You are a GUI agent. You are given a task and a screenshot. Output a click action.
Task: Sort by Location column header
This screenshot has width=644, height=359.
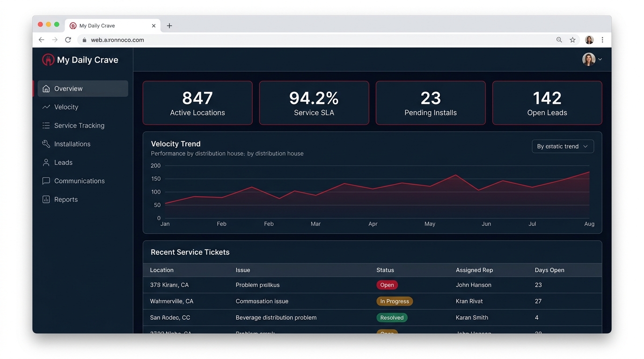click(161, 270)
